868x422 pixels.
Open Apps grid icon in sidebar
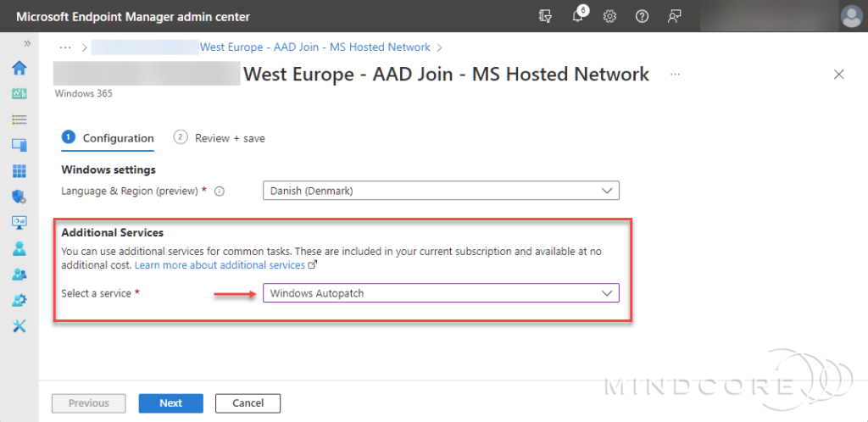(x=19, y=171)
